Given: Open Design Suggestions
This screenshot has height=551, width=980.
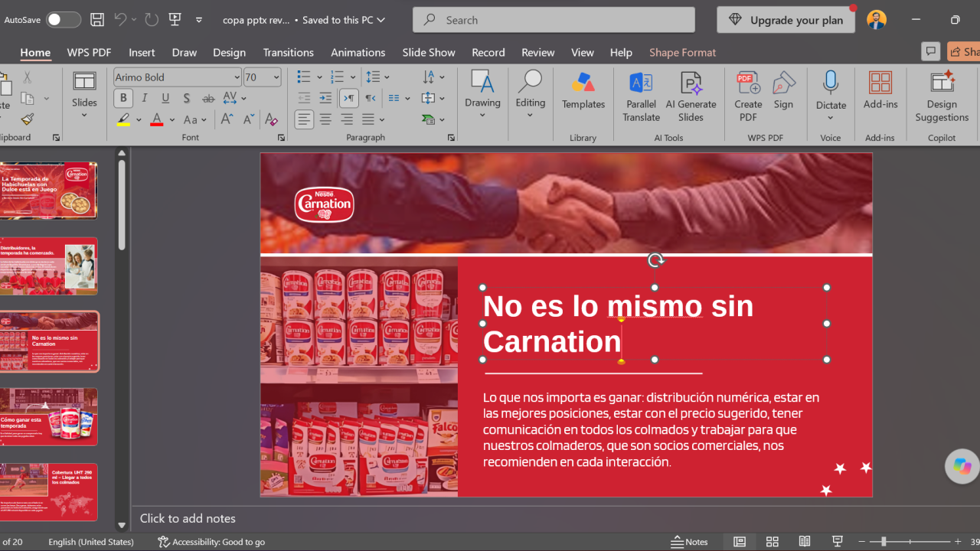Looking at the screenshot, I should (x=942, y=96).
